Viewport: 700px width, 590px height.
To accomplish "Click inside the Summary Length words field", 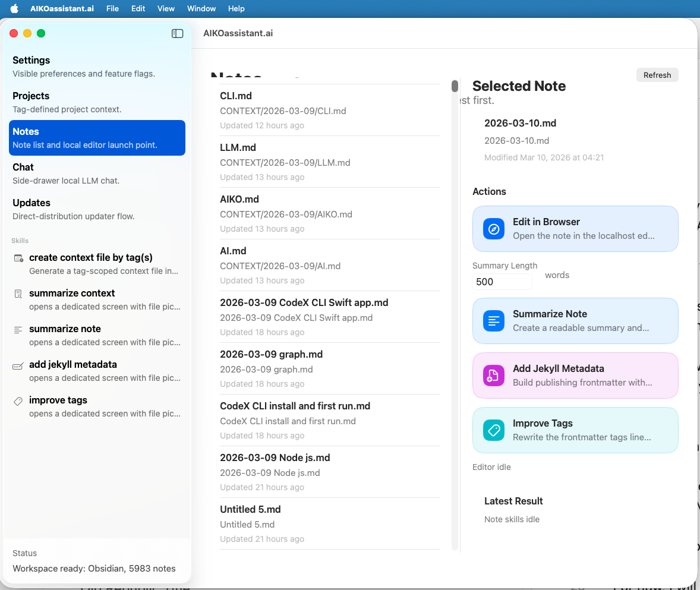I will click(x=502, y=281).
